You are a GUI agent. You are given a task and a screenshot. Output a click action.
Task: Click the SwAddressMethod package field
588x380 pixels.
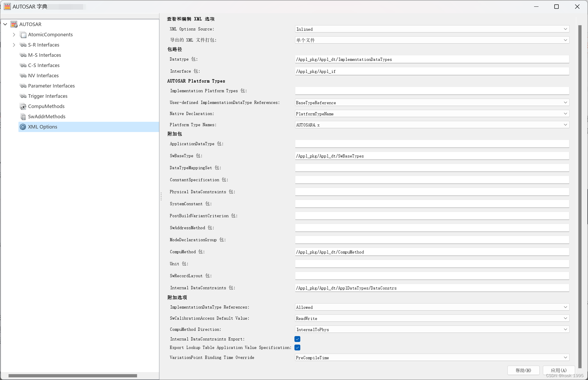(x=432, y=228)
